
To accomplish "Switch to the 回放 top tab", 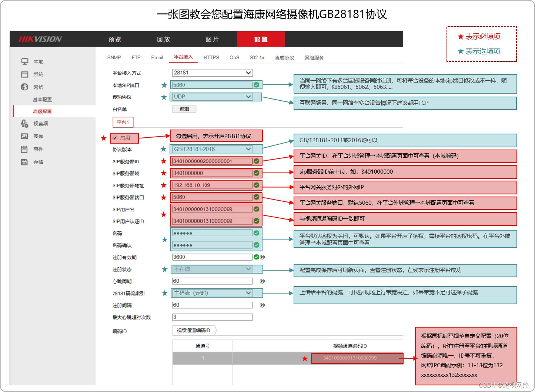I will coord(164,39).
